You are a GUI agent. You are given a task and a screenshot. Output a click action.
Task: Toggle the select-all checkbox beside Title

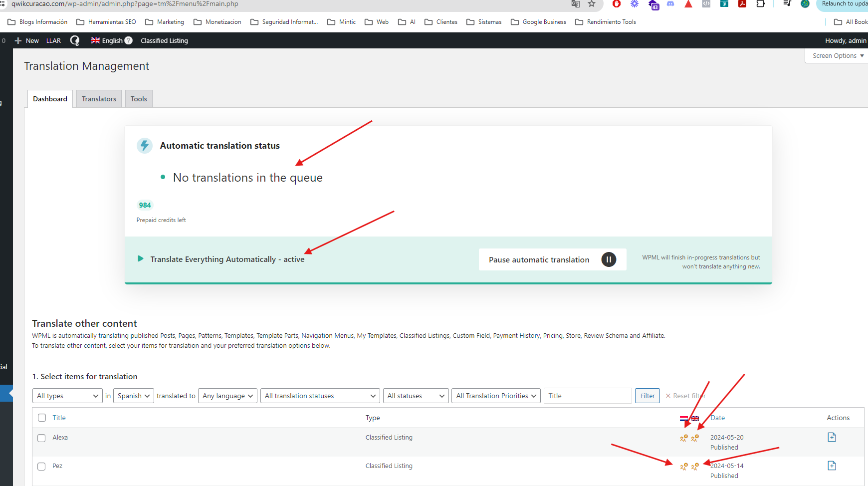tap(42, 418)
